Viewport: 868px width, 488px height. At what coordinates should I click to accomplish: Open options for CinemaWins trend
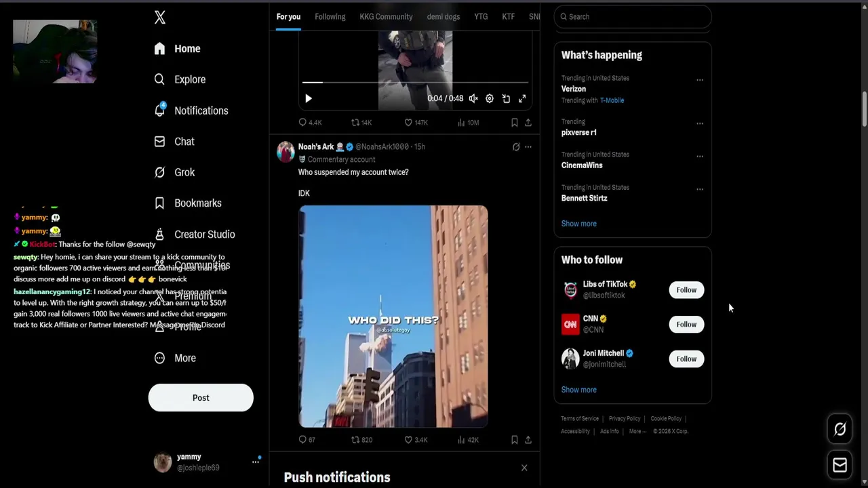point(700,157)
